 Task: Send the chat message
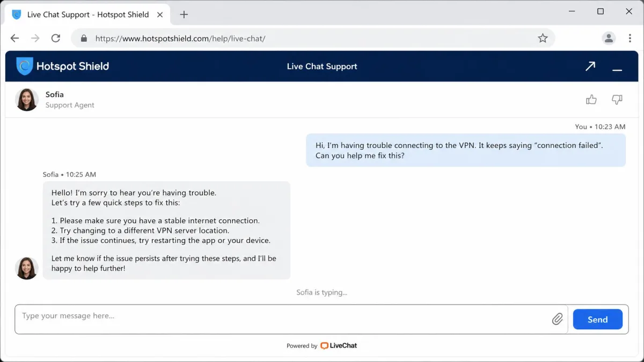click(598, 319)
